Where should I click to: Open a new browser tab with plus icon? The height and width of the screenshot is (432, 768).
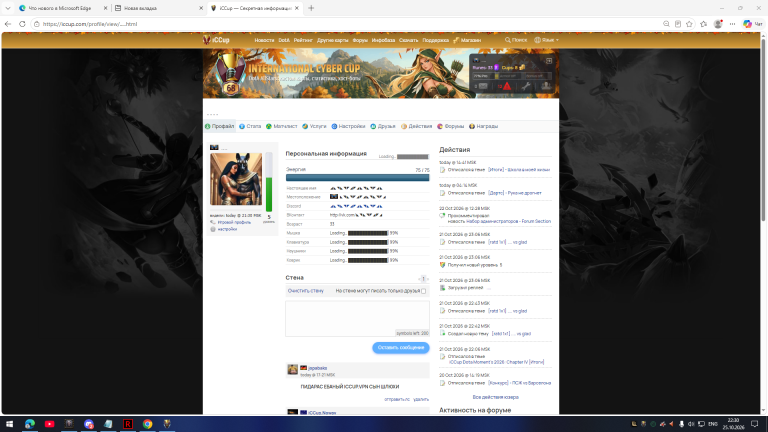coord(311,8)
